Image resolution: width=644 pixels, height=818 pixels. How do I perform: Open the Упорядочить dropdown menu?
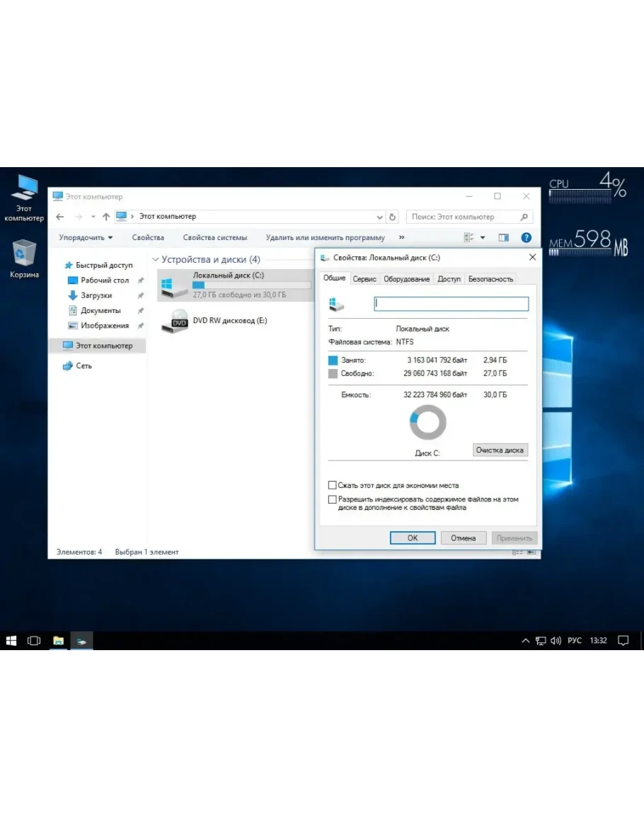[86, 238]
